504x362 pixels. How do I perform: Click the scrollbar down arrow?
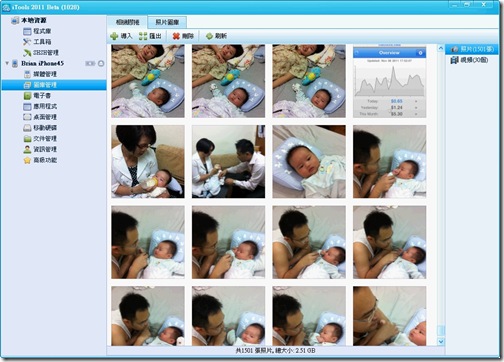[x=441, y=341]
